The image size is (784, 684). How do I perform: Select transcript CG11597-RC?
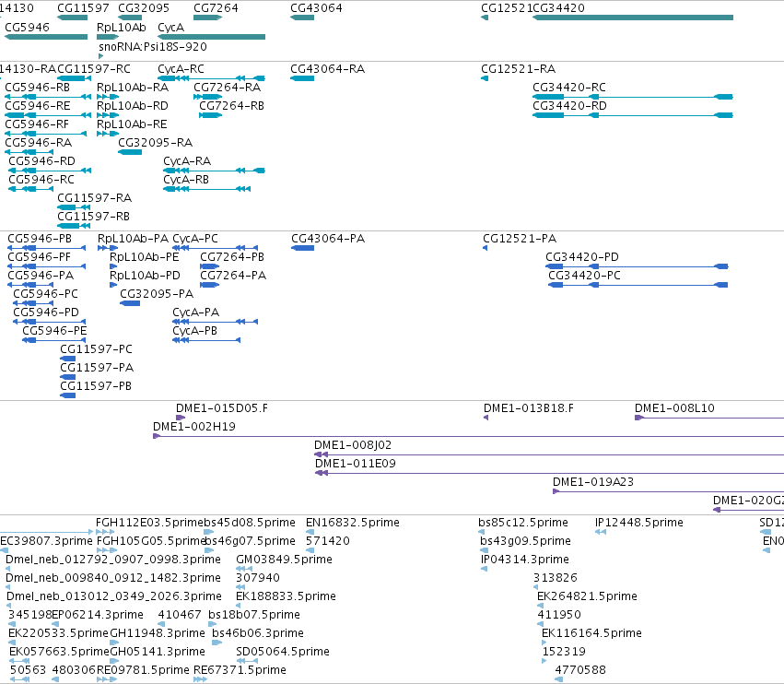(x=94, y=68)
